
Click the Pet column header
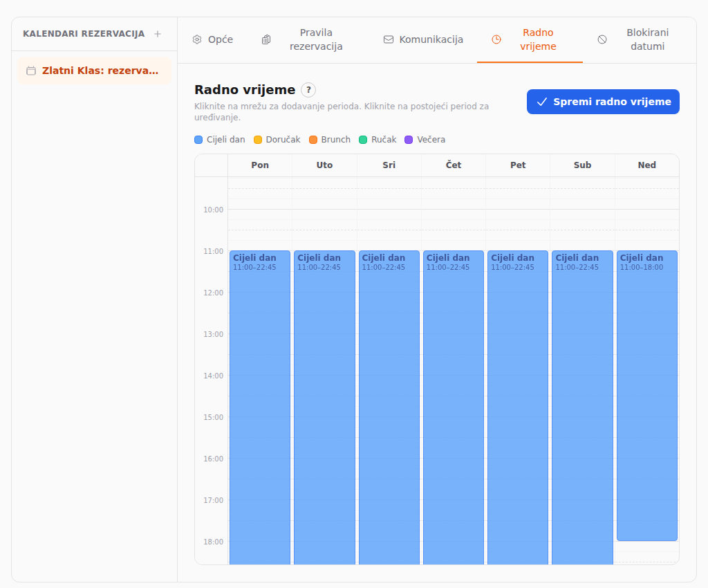point(518,165)
